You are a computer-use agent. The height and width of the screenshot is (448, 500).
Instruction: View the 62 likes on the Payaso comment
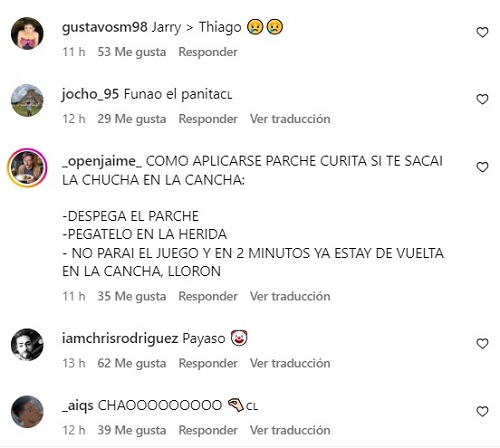132,363
